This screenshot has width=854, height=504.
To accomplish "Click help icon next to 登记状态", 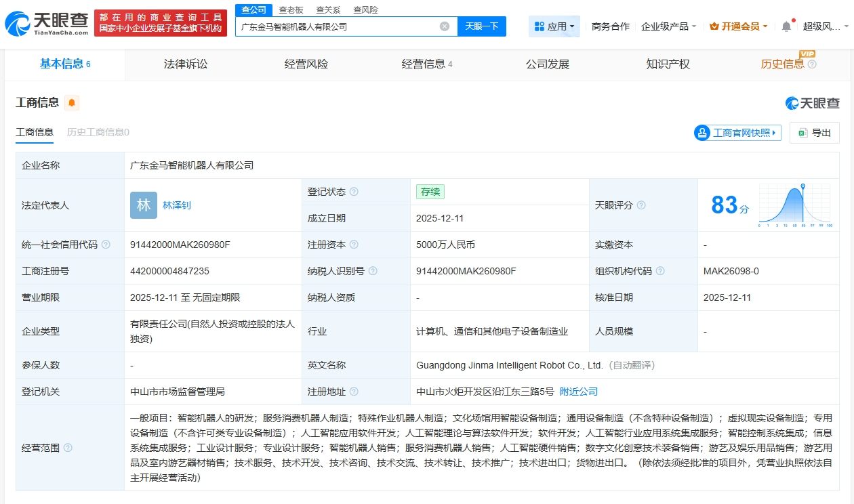I will point(354,192).
